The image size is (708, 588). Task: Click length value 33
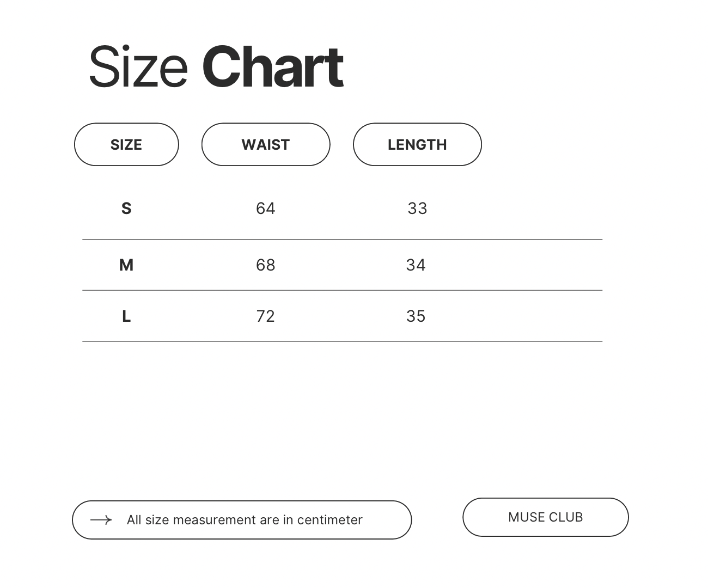[x=417, y=209]
